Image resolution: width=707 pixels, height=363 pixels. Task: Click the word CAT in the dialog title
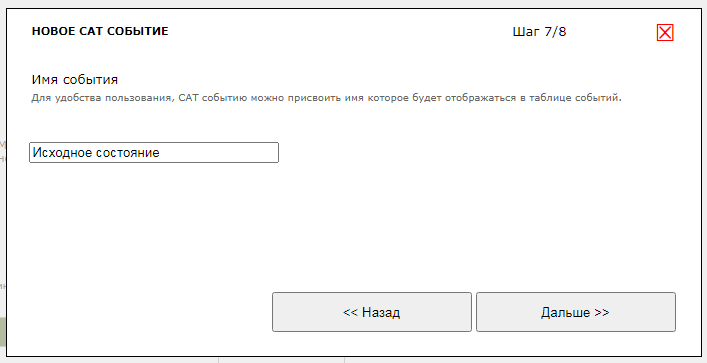[92, 31]
